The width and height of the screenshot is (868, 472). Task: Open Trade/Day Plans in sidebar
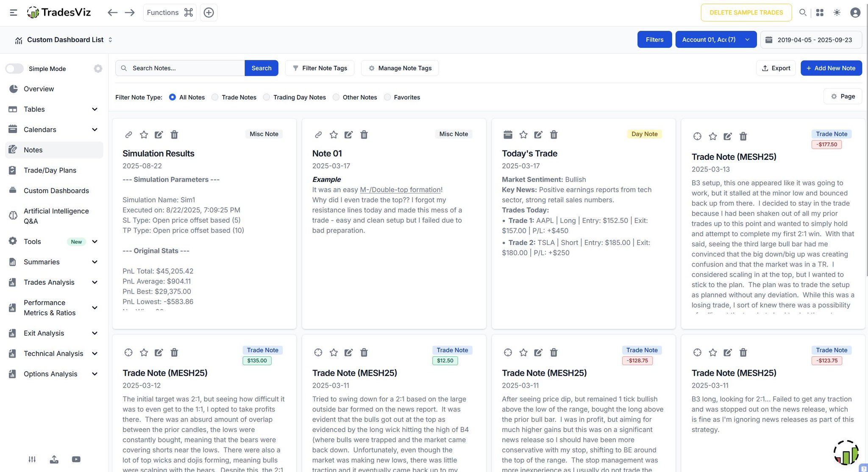point(50,170)
